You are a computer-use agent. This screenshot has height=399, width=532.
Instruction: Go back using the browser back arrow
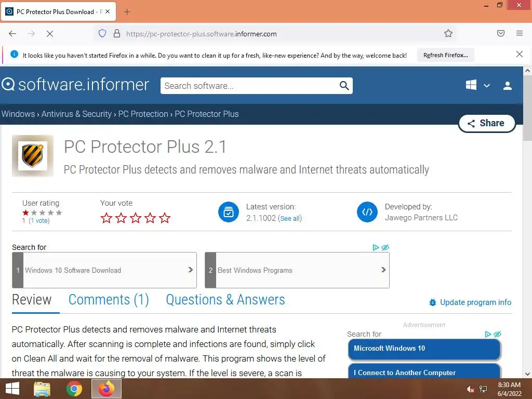12,34
